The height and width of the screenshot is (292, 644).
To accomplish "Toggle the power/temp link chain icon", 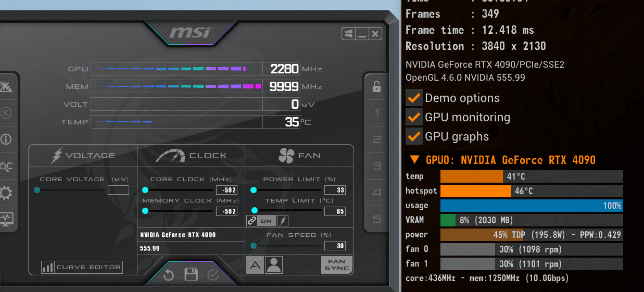I will pyautogui.click(x=252, y=221).
